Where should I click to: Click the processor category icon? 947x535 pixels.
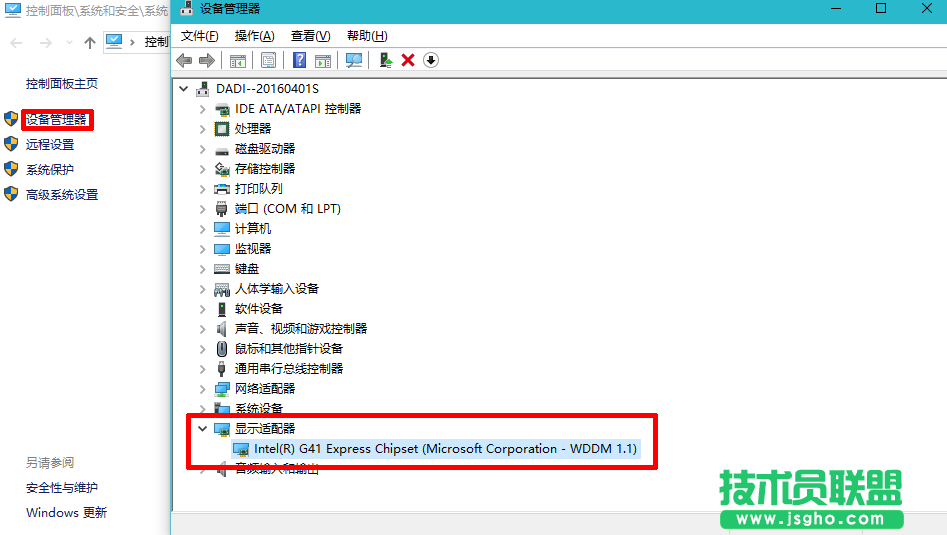(x=222, y=129)
